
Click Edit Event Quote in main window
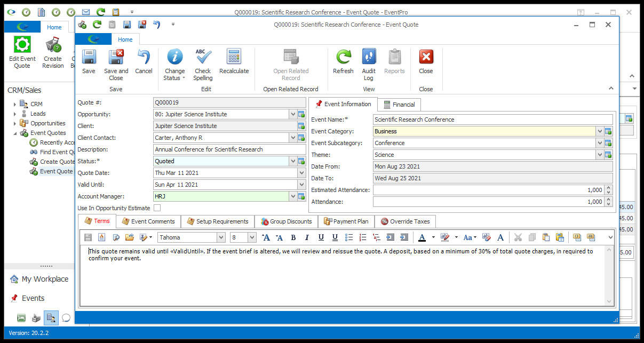[22, 52]
